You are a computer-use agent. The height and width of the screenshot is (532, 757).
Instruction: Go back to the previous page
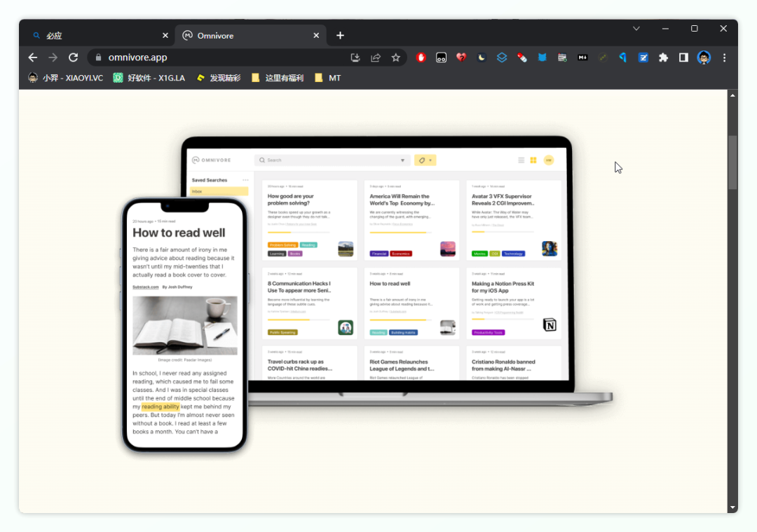coord(33,57)
